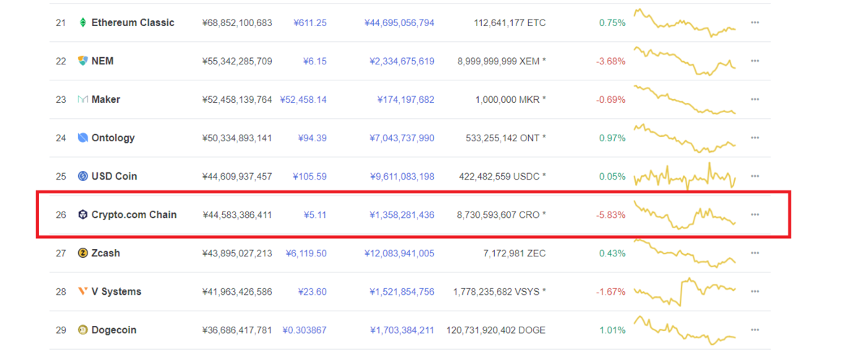
Task: Open the Dogecoin row's three-dot menu
Action: click(754, 330)
